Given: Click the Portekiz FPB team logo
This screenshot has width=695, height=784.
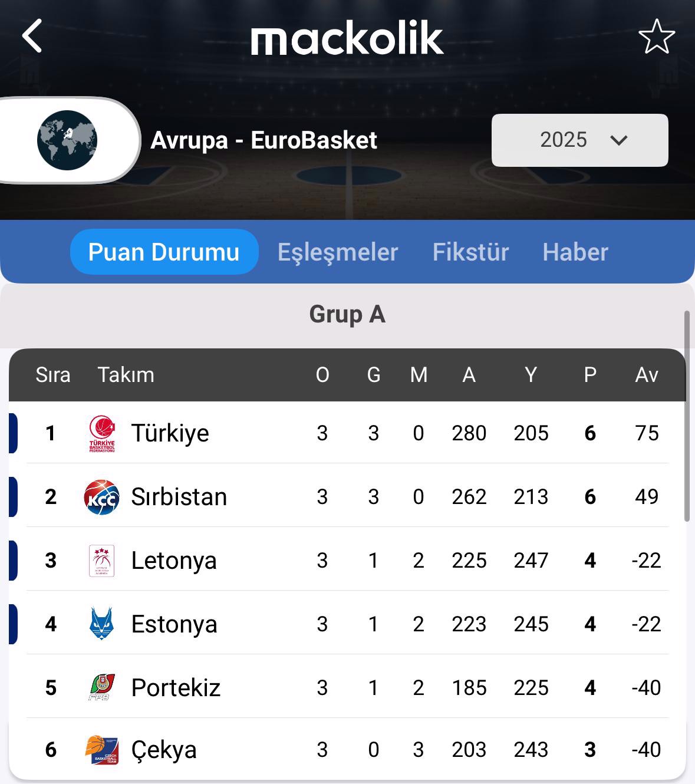Looking at the screenshot, I should click(x=102, y=688).
